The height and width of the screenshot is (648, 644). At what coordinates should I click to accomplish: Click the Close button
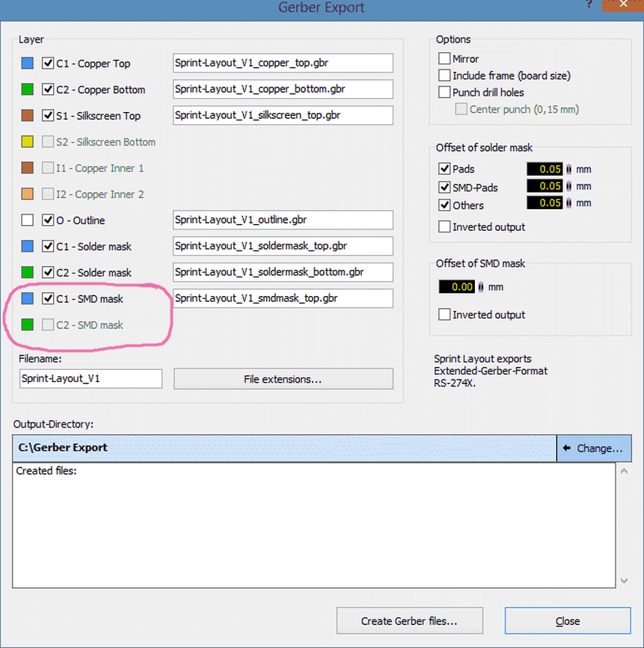coord(568,621)
